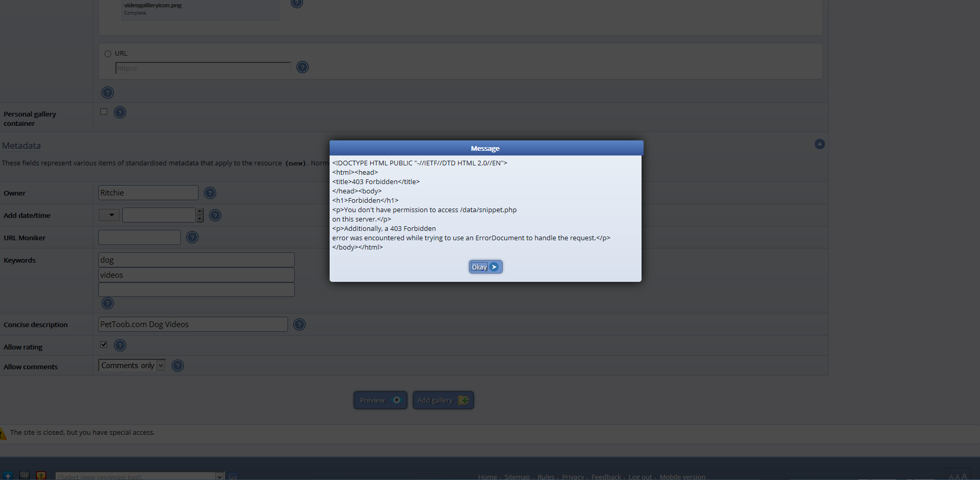The width and height of the screenshot is (980, 480).
Task: Click help icon for URL Moniker
Action: [192, 238]
